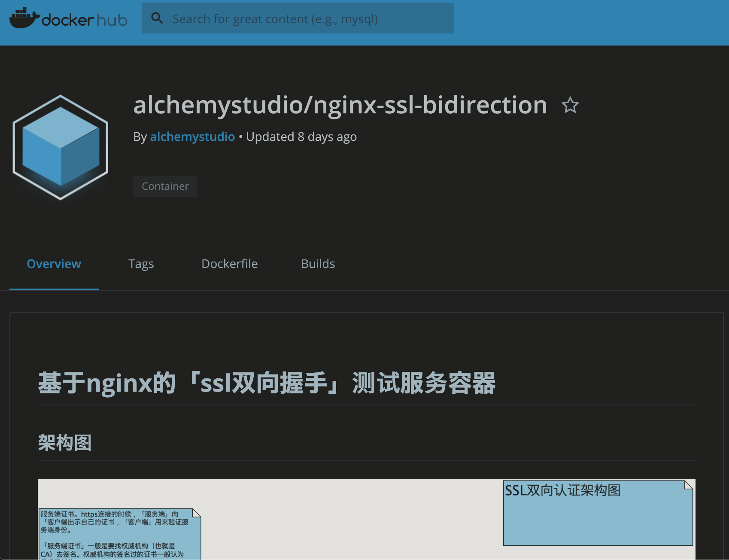
Task: Click the search magnifier icon
Action: [157, 18]
